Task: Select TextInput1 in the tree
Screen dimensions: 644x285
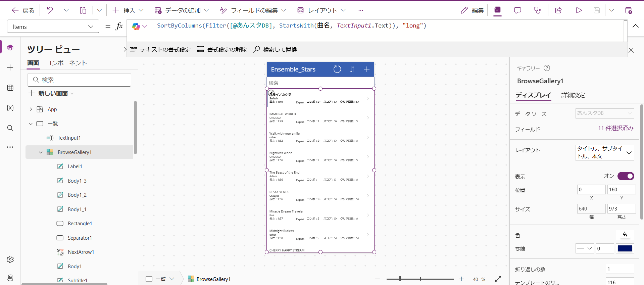Action: tap(69, 138)
